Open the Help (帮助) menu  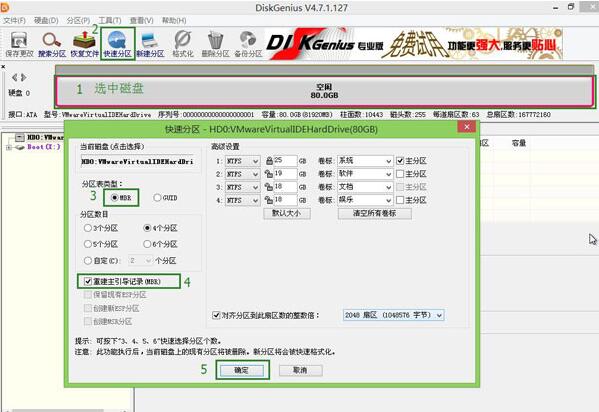174,20
